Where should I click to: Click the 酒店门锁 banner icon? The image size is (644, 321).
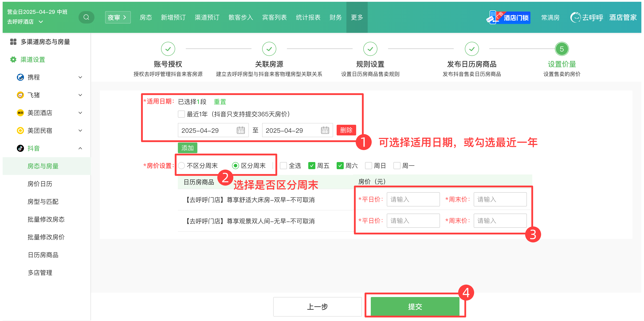click(508, 18)
